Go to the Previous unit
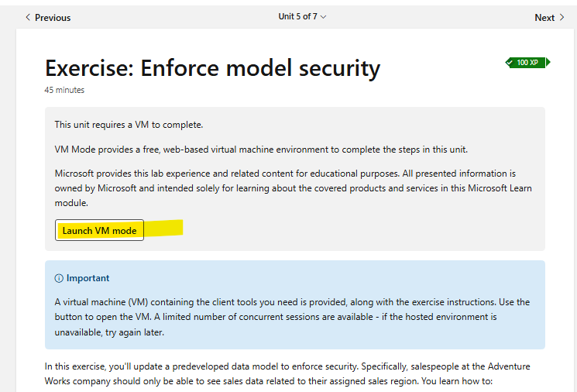577x392 pixels. pyautogui.click(x=48, y=18)
